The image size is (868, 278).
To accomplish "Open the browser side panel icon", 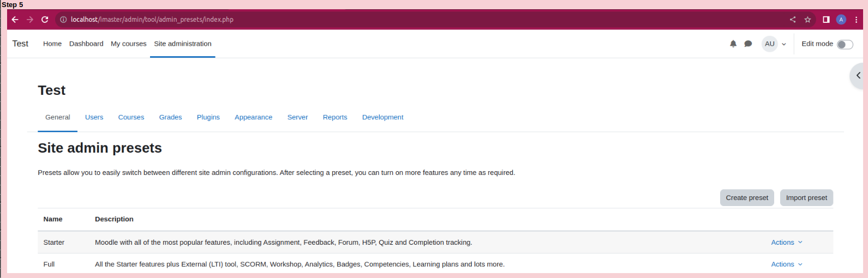I will coord(826,20).
